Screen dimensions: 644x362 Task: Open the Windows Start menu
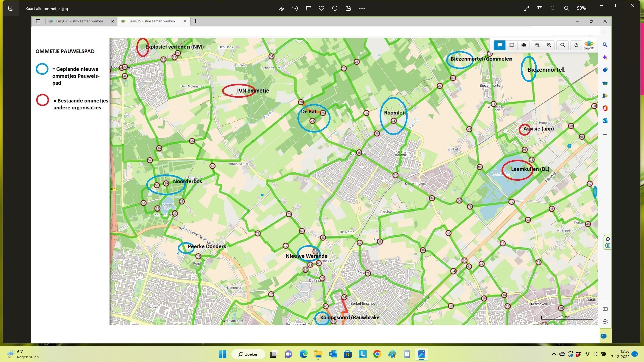pyautogui.click(x=222, y=354)
